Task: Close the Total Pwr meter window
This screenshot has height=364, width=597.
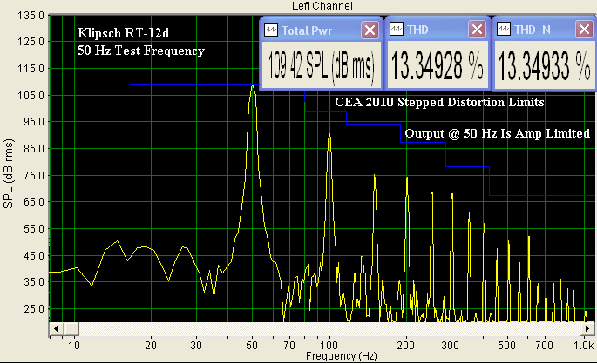Action: point(370,30)
